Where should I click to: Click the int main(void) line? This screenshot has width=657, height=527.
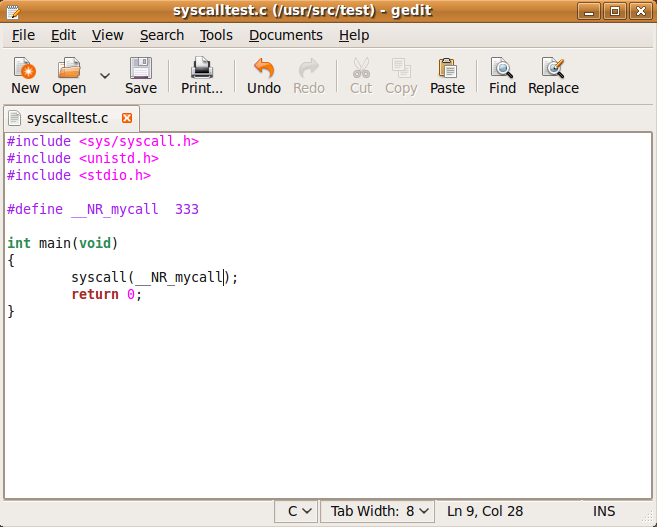click(x=63, y=243)
